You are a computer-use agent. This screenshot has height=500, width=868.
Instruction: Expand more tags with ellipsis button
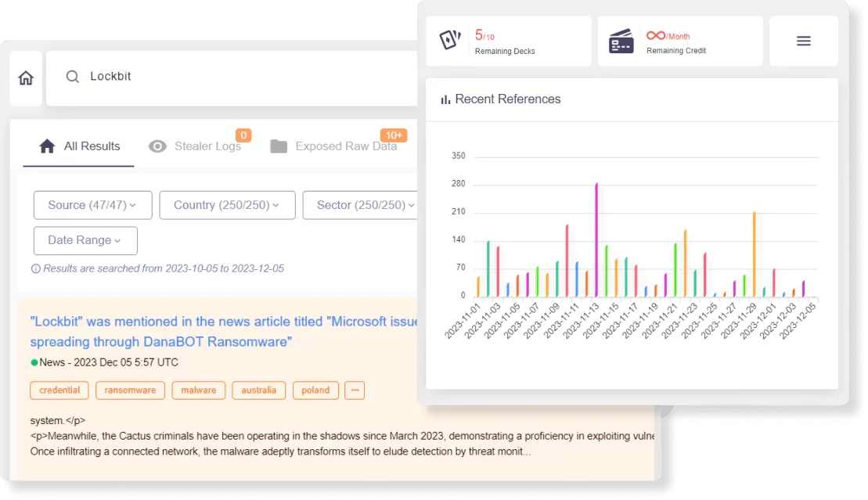(355, 390)
